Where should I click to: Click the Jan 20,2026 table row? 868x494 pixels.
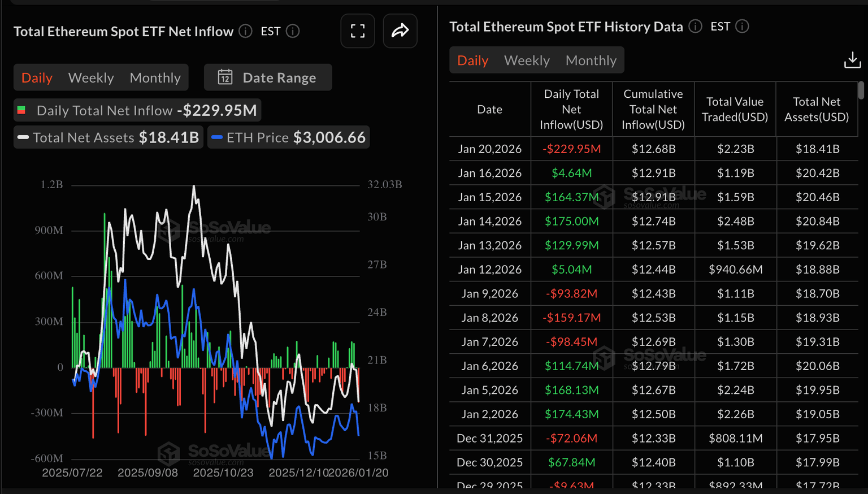point(653,149)
